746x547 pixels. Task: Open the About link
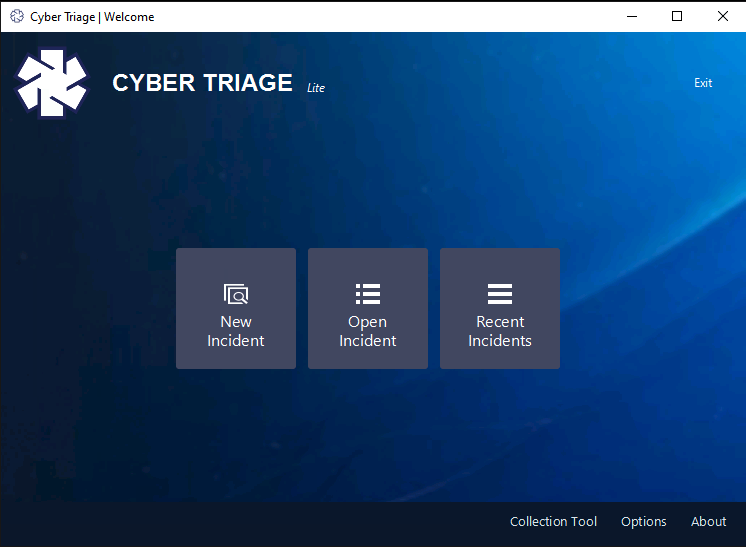pyautogui.click(x=708, y=521)
